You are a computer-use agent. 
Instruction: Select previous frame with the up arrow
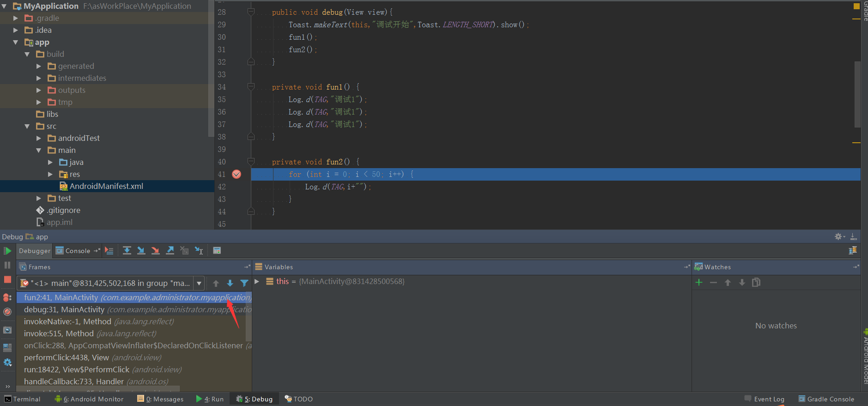point(216,283)
